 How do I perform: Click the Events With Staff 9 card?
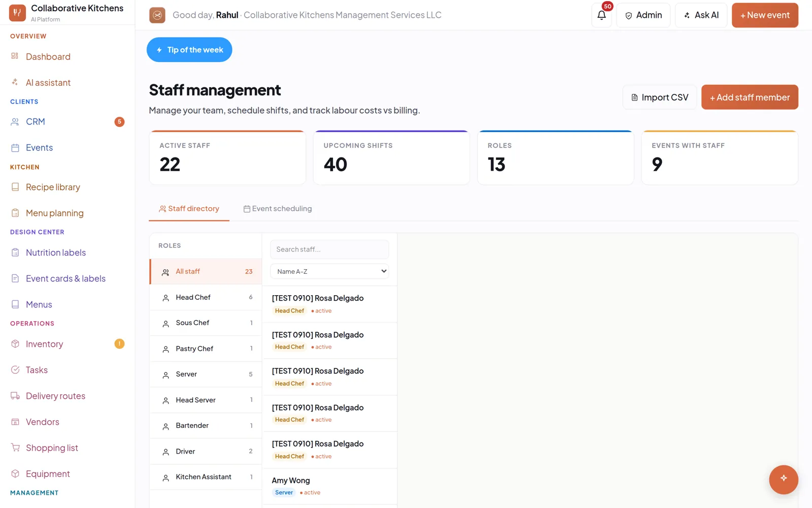pyautogui.click(x=720, y=157)
